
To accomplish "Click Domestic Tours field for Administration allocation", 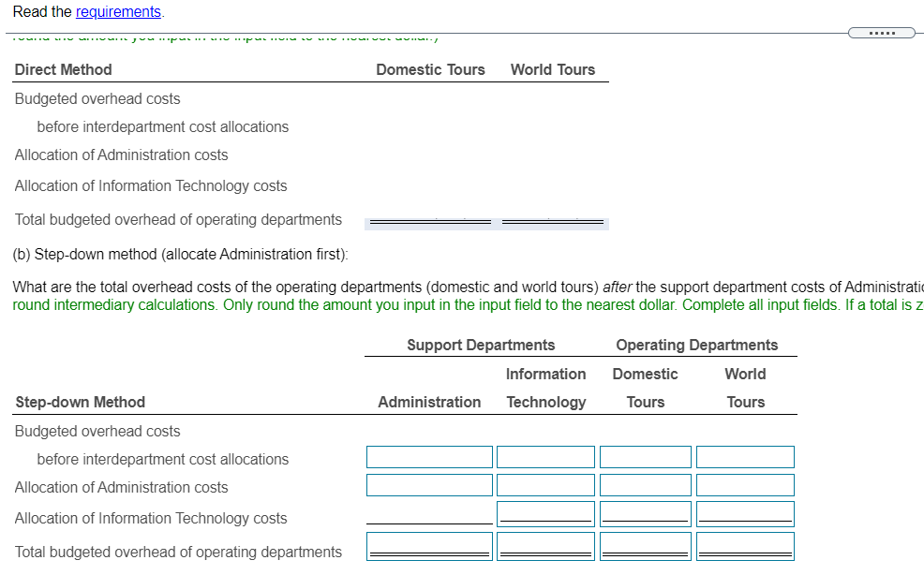I will point(645,484).
